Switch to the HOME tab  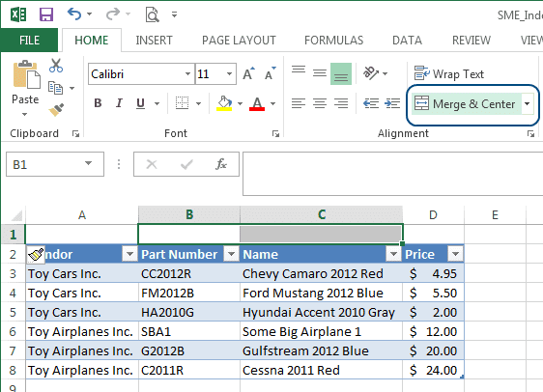[92, 41]
